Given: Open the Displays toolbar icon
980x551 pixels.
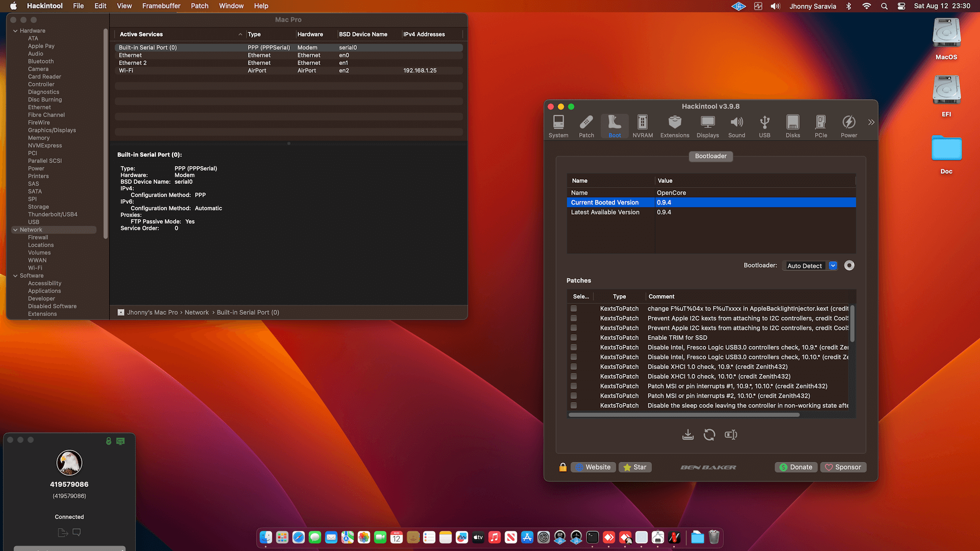Looking at the screenshot, I should (707, 126).
